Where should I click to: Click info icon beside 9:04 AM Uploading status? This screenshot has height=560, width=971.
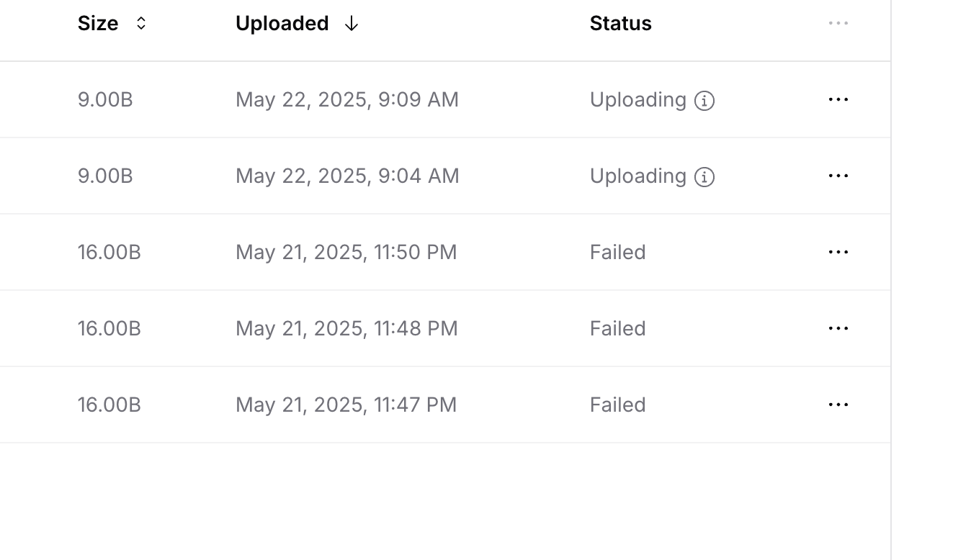tap(704, 177)
